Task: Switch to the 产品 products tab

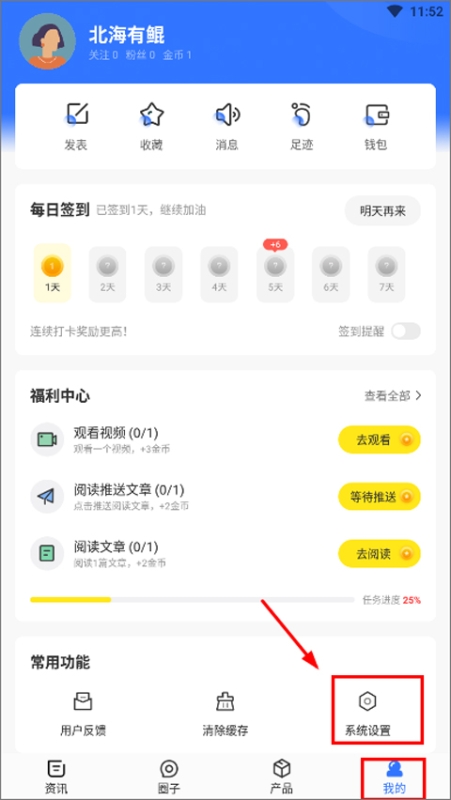Action: coord(282,778)
